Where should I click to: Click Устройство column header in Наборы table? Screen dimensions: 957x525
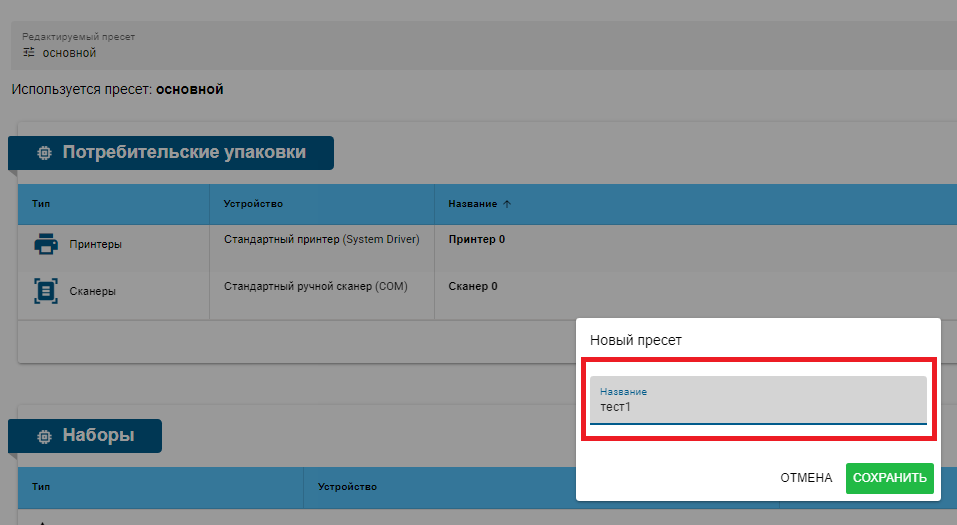point(347,487)
